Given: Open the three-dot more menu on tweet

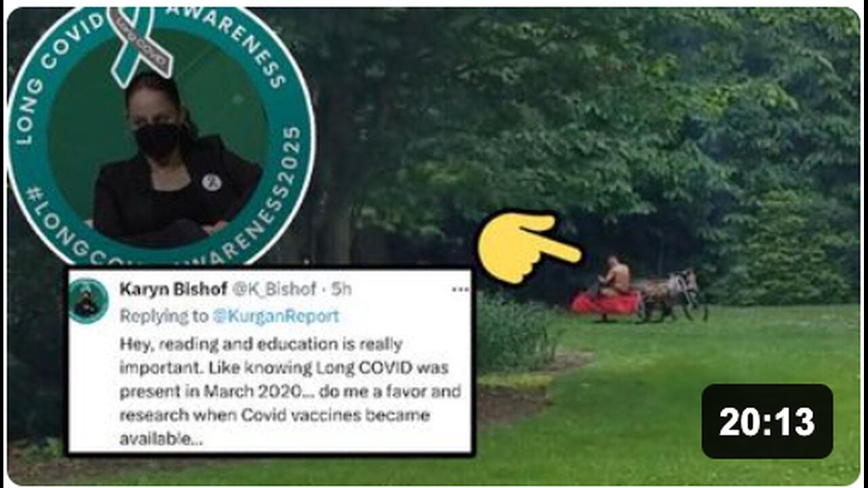Looking at the screenshot, I should point(460,289).
